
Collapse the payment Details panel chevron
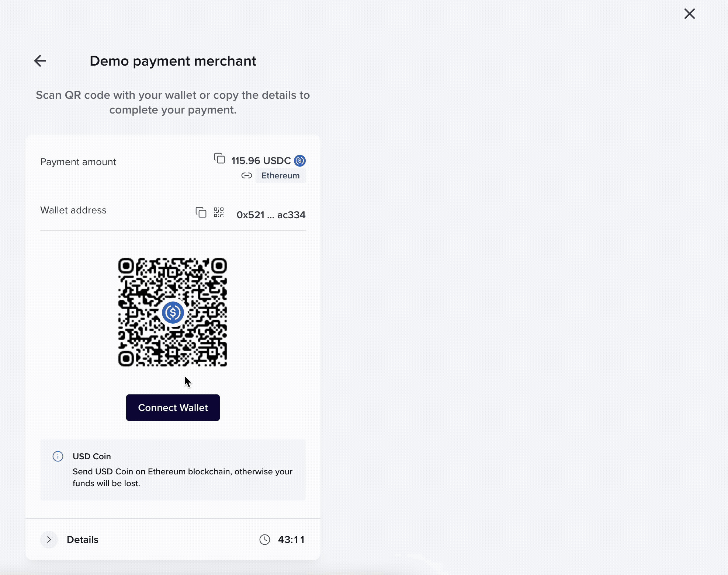click(49, 539)
